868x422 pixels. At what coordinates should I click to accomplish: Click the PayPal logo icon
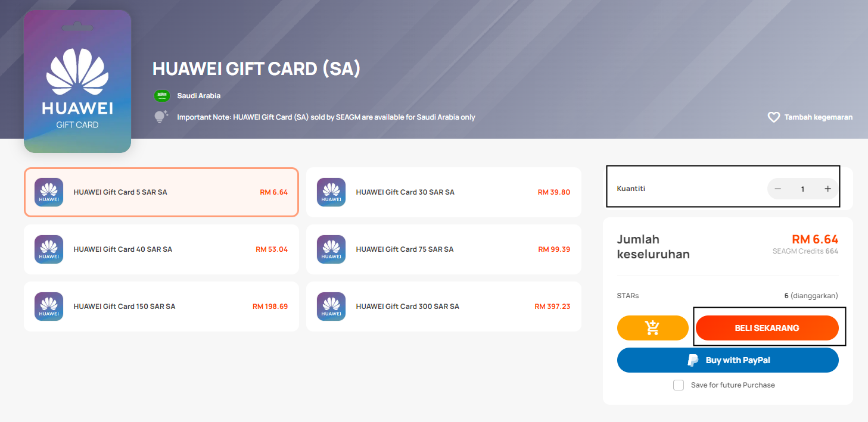[693, 360]
